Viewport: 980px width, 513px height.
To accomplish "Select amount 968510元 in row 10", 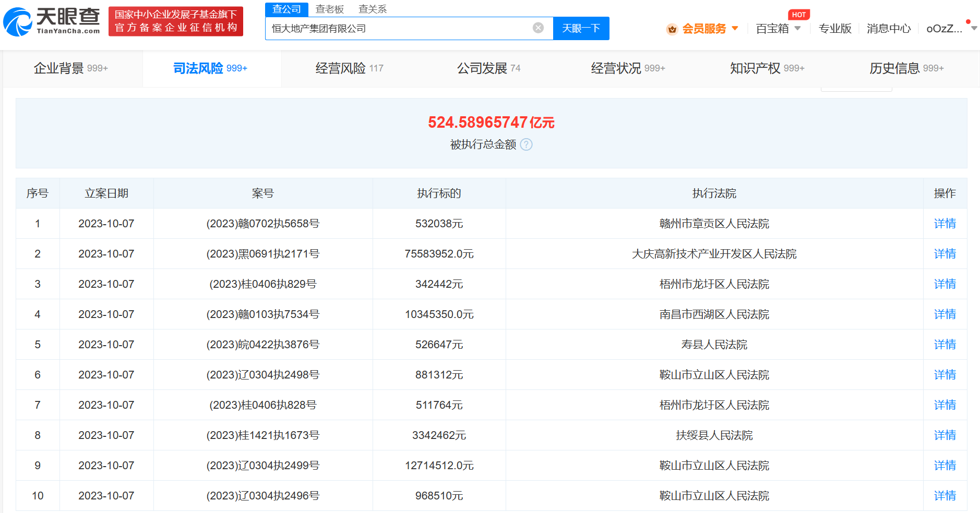I will 439,496.
